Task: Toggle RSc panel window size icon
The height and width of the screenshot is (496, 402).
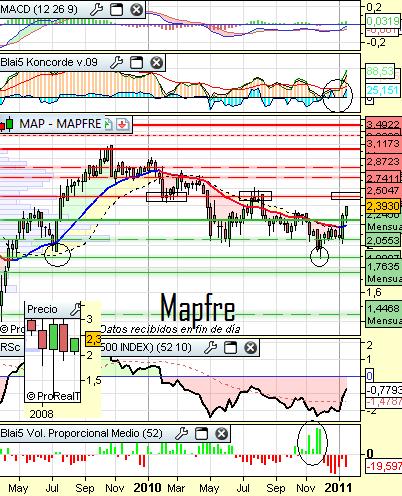Action: (230, 348)
